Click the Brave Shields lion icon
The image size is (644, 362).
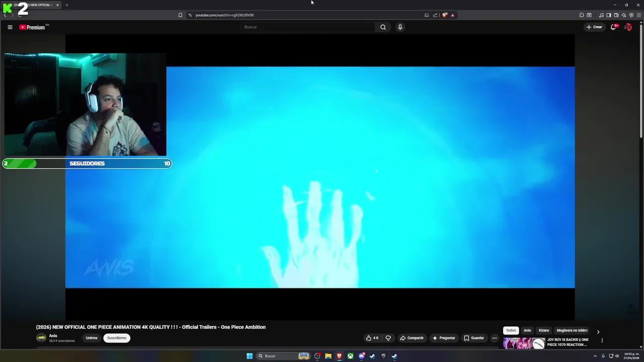[x=444, y=15]
